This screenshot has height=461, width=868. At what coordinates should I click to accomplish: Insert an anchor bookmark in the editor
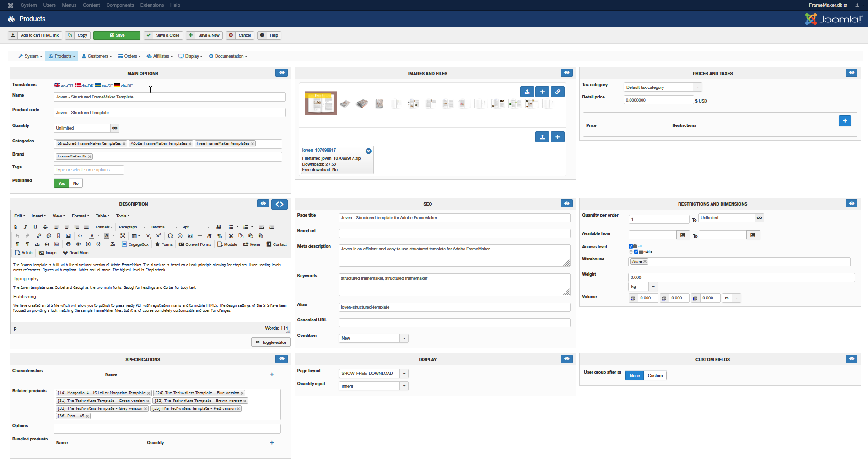[59, 236]
